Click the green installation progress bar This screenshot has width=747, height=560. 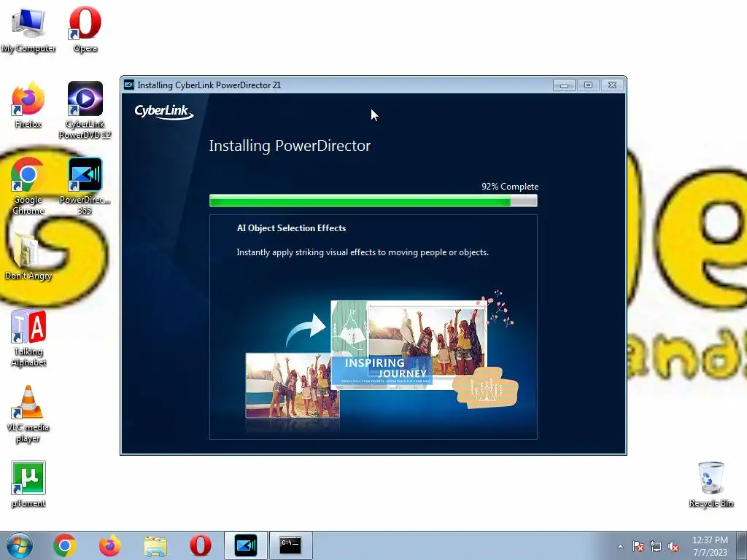tap(373, 201)
